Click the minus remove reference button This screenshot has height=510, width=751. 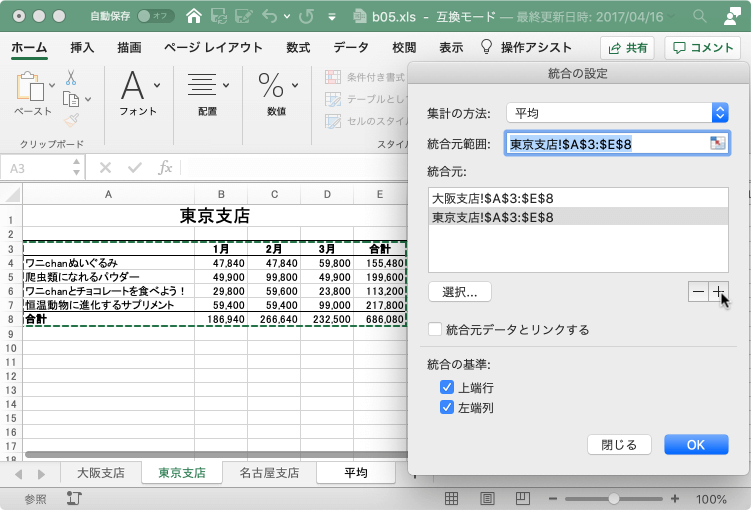coord(698,292)
